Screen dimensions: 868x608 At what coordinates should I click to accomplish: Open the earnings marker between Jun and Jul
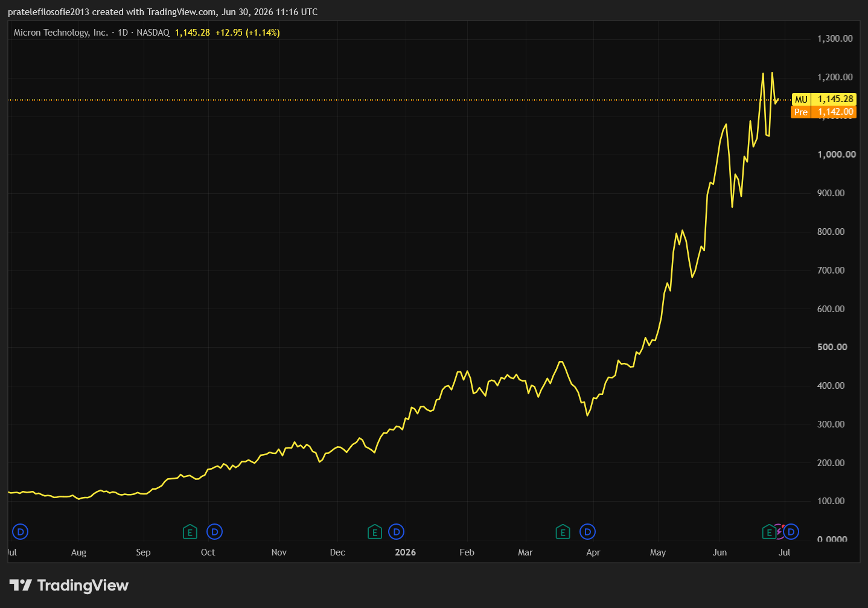pyautogui.click(x=769, y=532)
